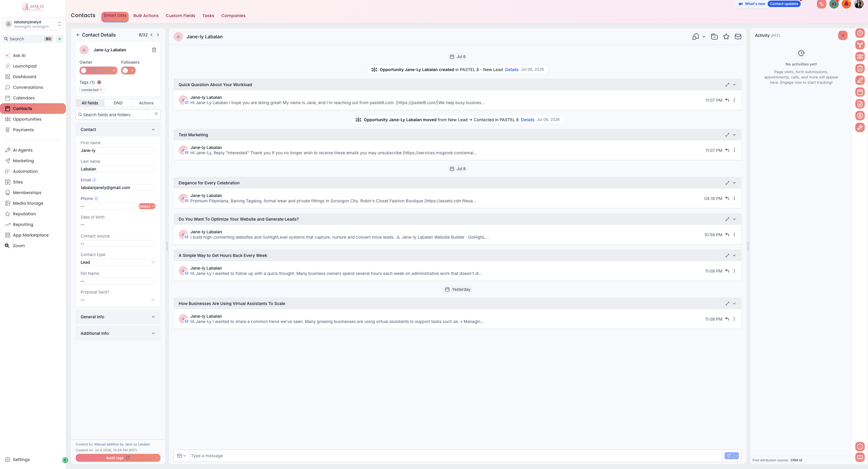Delete contact using the trash icon
Screen dimensions: 868x469
coord(154,50)
